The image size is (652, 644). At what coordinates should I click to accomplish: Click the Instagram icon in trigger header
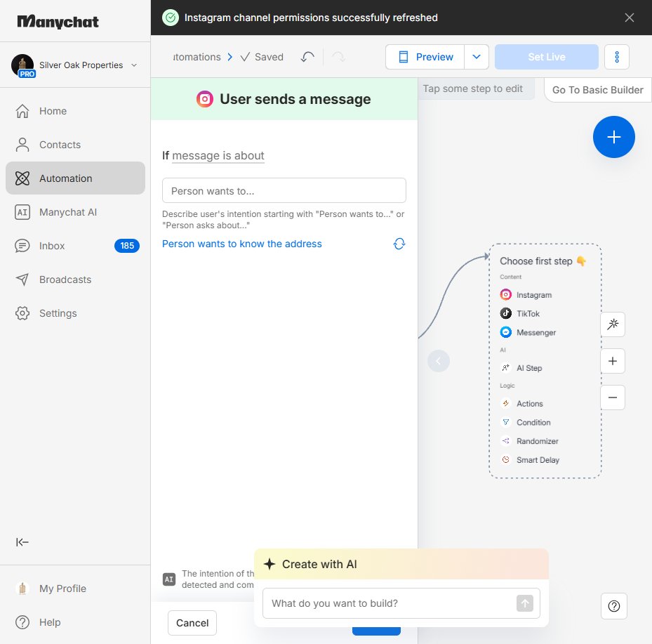click(204, 99)
